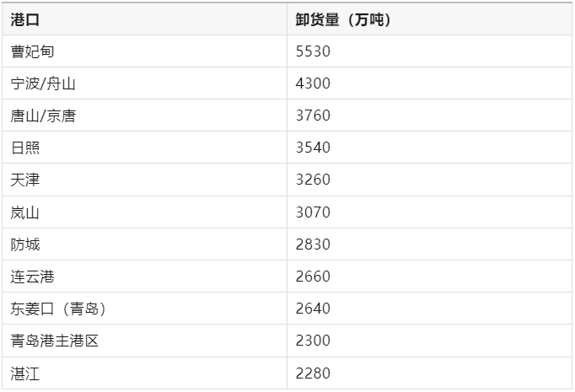Click the 连云港 port cell
The image size is (575, 392).
tap(144, 277)
